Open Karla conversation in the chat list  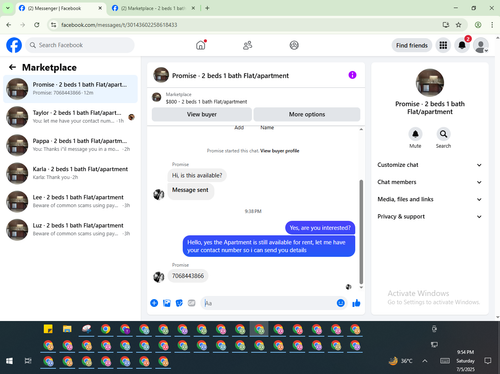[x=70, y=173]
